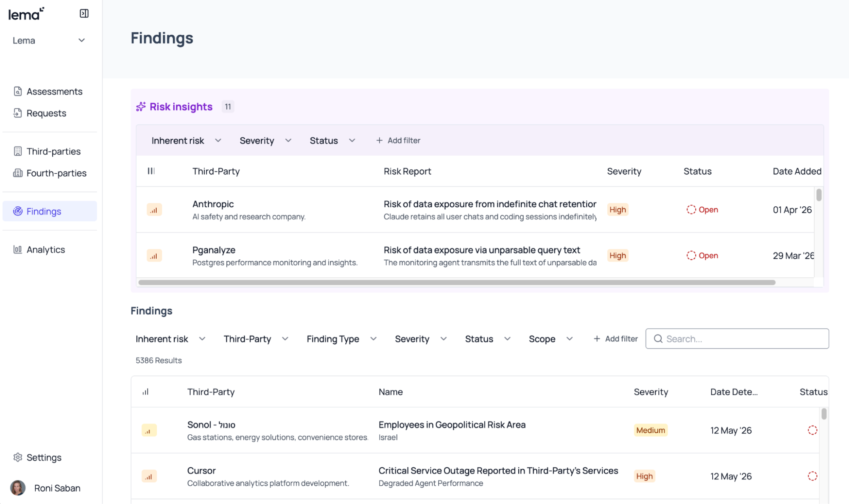
Task: Sort Risk insights by Date Added header
Action: [797, 171]
